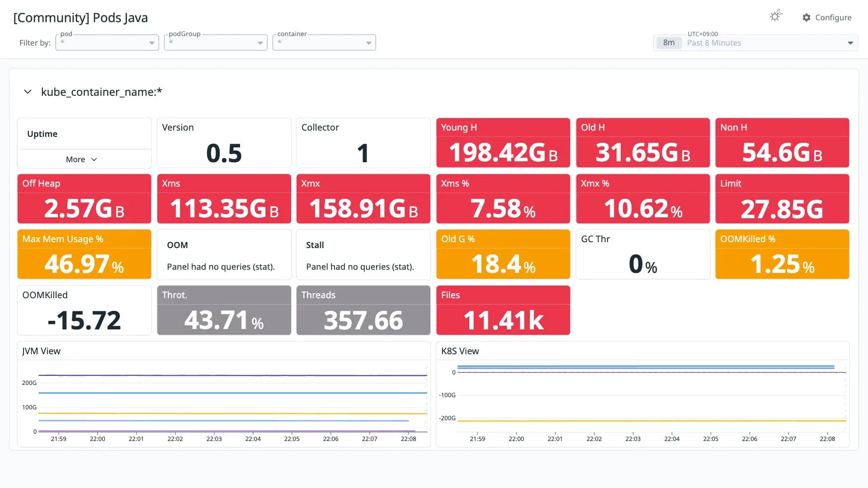The image size is (868, 488).
Task: Click the [Community] Pods Java dashboard title
Action: (80, 18)
